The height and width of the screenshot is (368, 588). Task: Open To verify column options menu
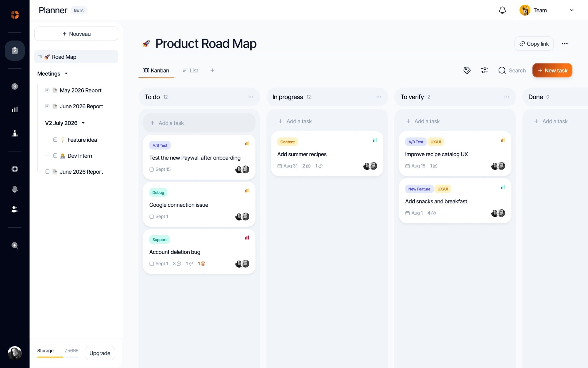coord(507,97)
